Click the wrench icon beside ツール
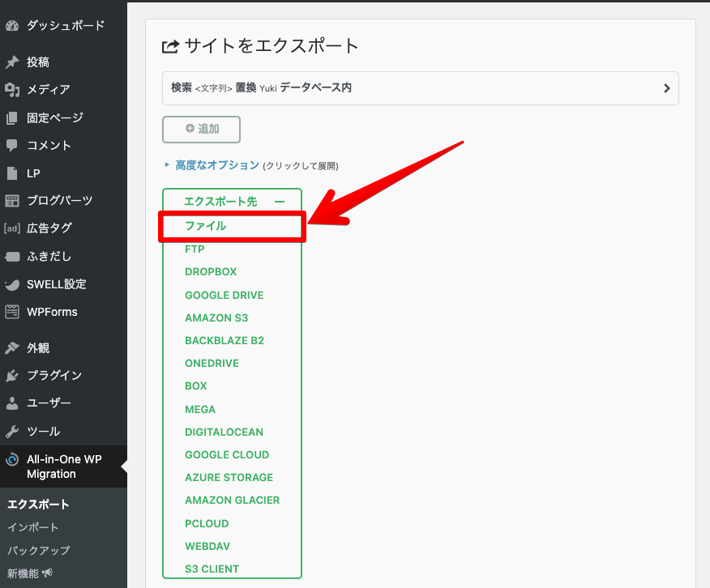710x588 pixels. [12, 432]
